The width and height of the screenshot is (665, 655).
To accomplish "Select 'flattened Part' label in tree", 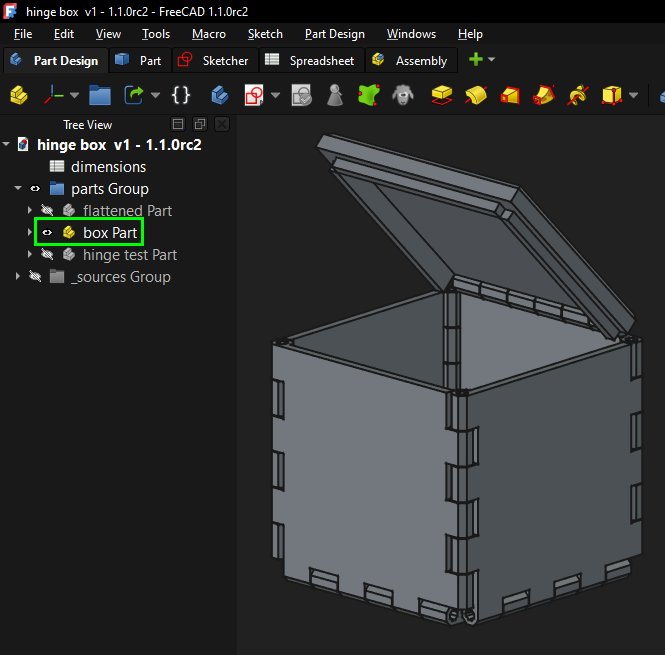I will (x=128, y=211).
